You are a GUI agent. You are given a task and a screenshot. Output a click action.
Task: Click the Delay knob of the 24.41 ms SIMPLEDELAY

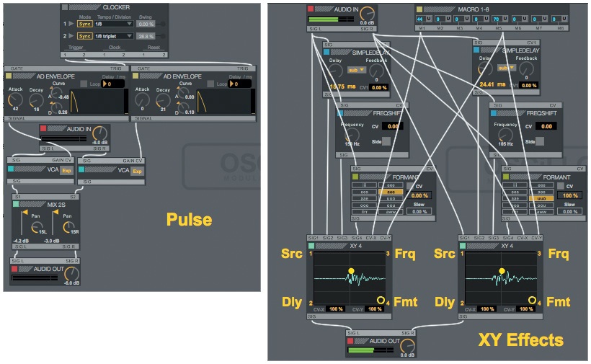click(485, 69)
